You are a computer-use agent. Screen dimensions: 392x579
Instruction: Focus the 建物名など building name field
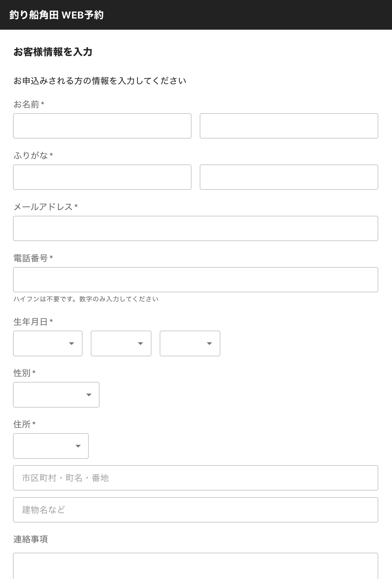coord(196,510)
